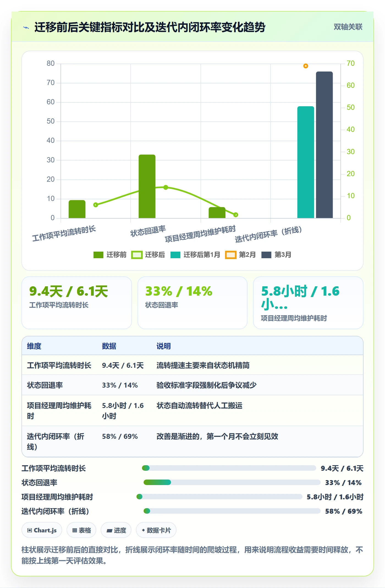
Task: Click table cell 58% / 69%
Action: click(x=120, y=436)
